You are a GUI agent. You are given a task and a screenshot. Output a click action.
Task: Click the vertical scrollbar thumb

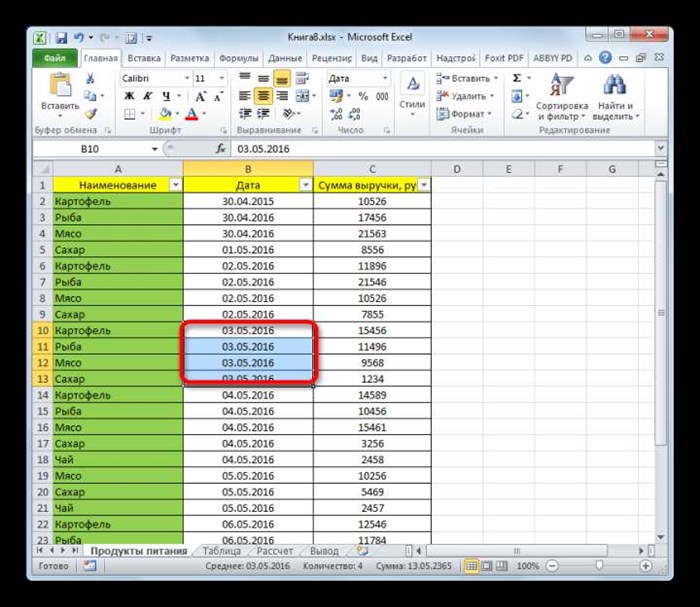tap(661, 312)
